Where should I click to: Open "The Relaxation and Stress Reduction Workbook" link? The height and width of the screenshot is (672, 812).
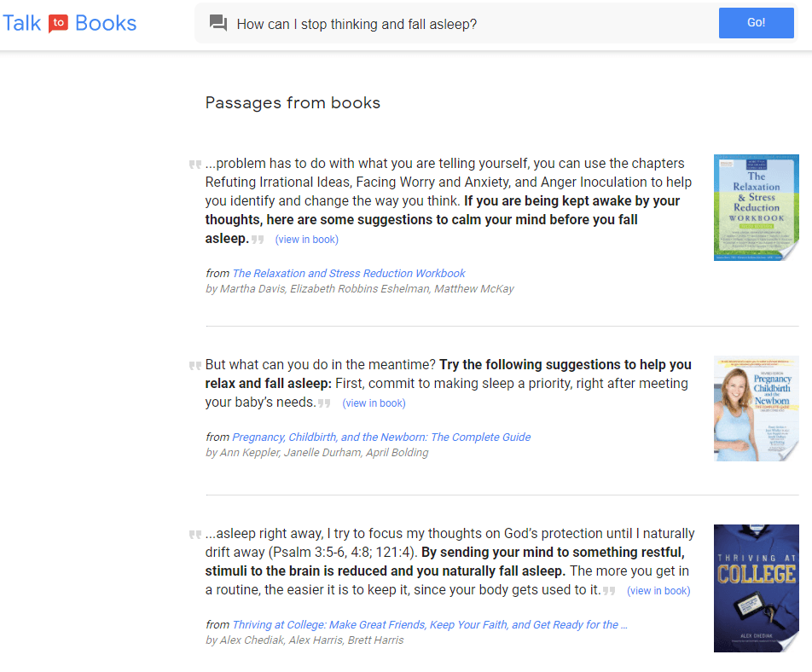pyautogui.click(x=348, y=273)
